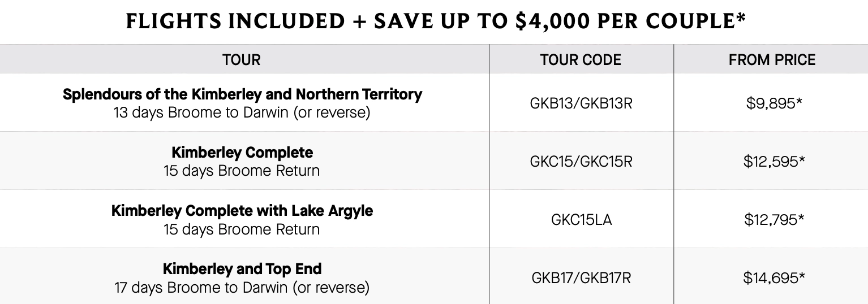Select tour code GKC15/GKC15R
This screenshot has width=868, height=304.
click(x=581, y=162)
